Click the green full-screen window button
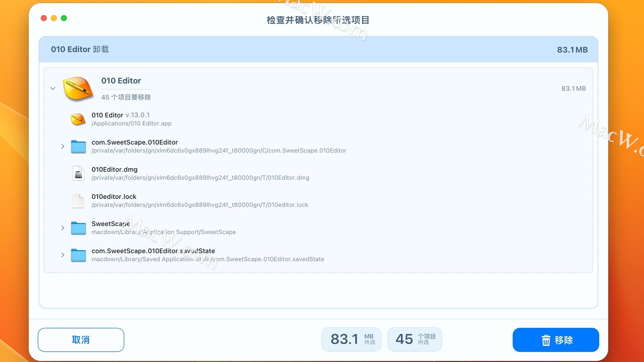Image resolution: width=644 pixels, height=362 pixels. point(64,18)
